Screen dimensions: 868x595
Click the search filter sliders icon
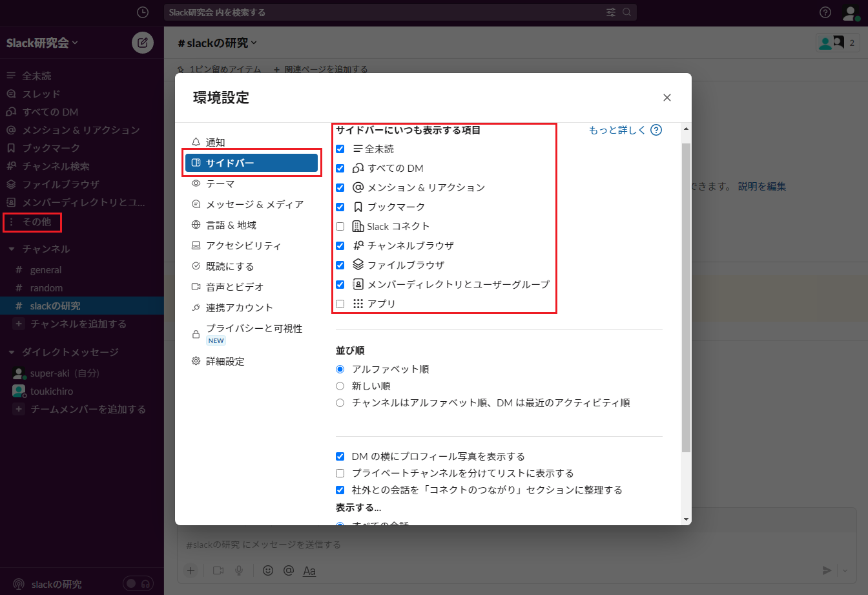pyautogui.click(x=611, y=12)
